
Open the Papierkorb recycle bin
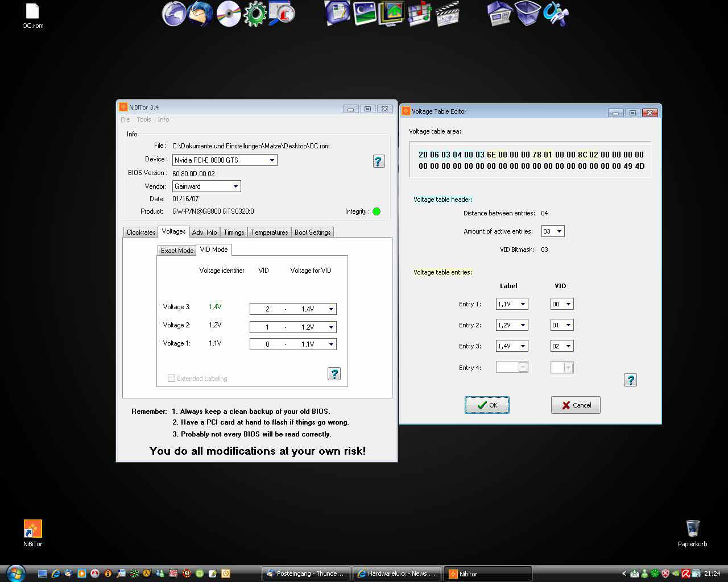692,533
